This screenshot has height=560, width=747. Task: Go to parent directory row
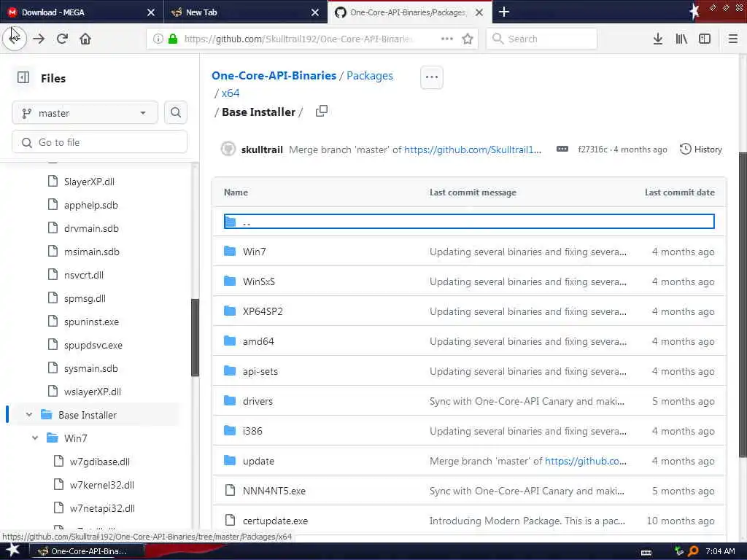point(469,222)
